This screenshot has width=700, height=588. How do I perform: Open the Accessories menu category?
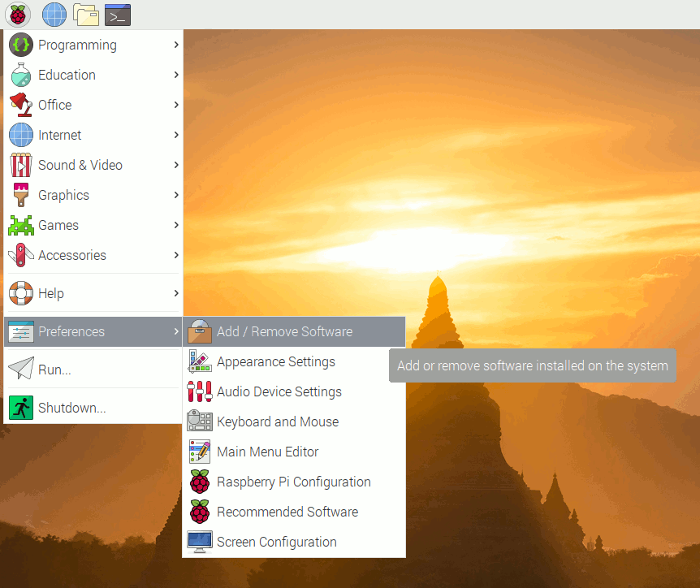[93, 255]
